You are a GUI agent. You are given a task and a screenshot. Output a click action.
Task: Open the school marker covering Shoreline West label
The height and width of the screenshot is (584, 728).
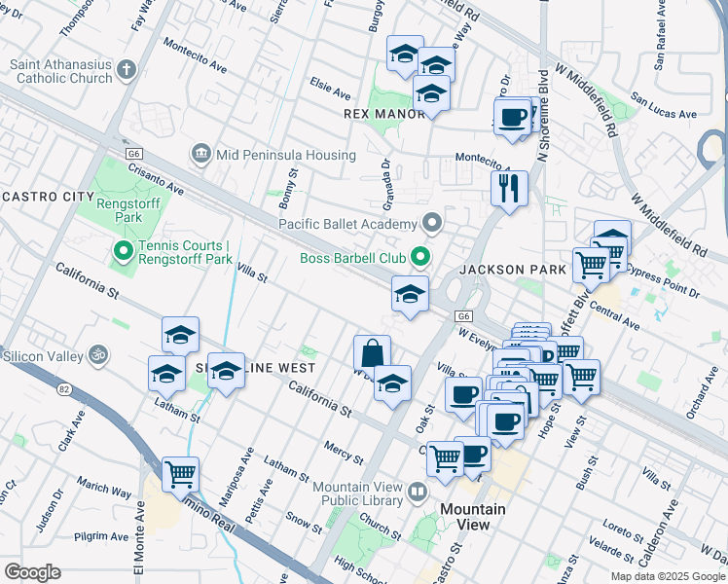(x=226, y=371)
